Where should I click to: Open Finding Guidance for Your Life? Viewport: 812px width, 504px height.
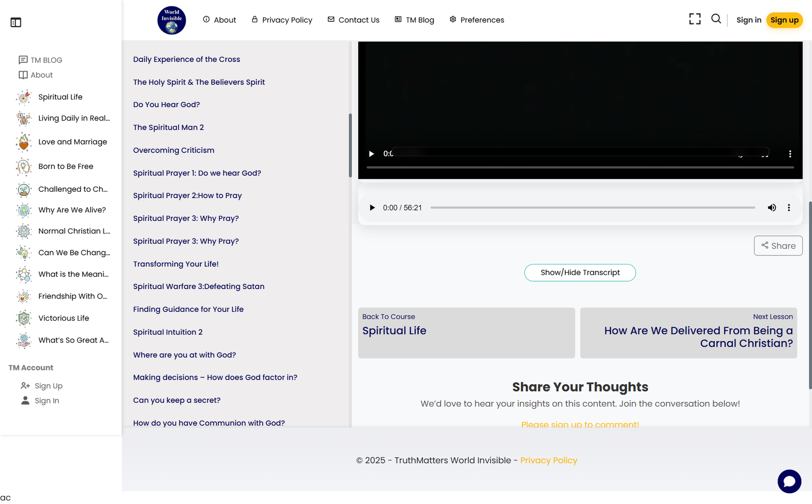point(188,309)
